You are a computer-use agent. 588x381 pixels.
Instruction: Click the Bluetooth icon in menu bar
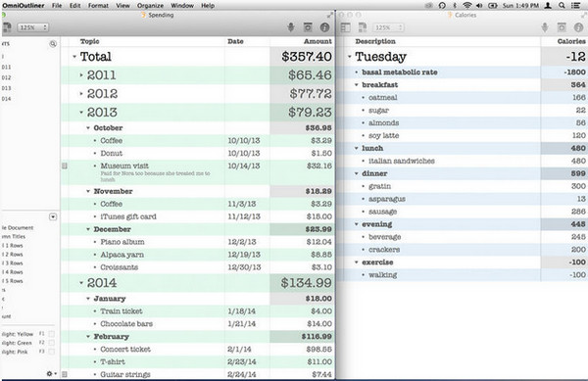[455, 5]
